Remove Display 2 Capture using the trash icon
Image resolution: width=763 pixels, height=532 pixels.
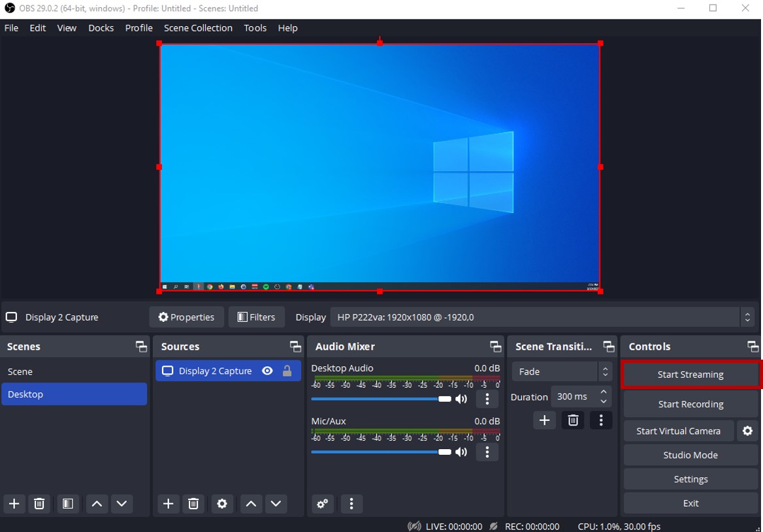[193, 503]
